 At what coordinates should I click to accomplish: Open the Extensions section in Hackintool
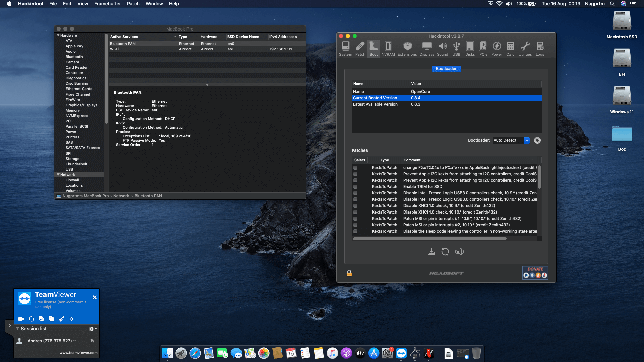point(407,49)
